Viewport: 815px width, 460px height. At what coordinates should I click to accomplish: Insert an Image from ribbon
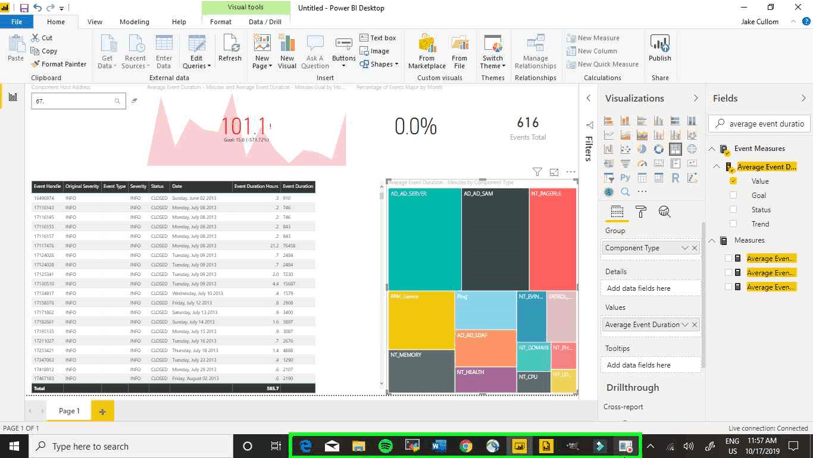point(375,51)
